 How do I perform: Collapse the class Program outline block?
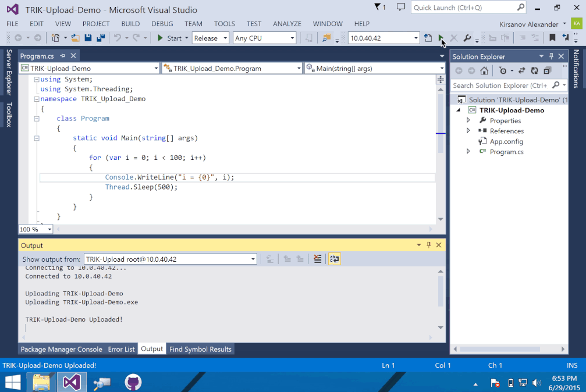[x=37, y=119]
